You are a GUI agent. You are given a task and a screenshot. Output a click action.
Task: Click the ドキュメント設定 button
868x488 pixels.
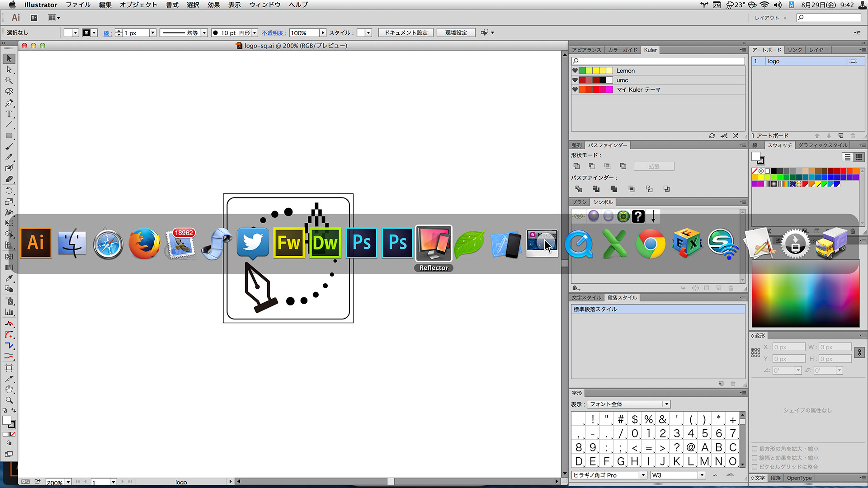point(407,32)
